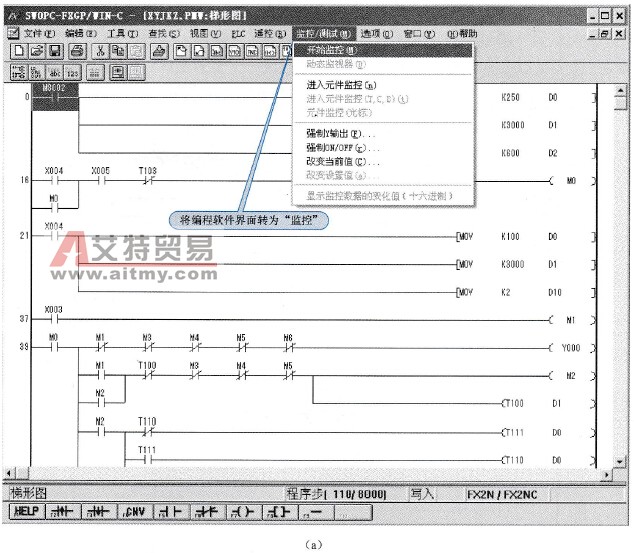This screenshot has width=634, height=553.
Task: Click the comment view toolbar icon
Action: click(x=270, y=51)
